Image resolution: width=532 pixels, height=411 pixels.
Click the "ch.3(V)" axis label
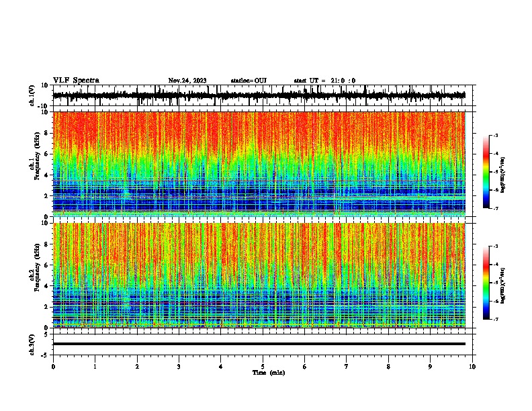(x=32, y=345)
